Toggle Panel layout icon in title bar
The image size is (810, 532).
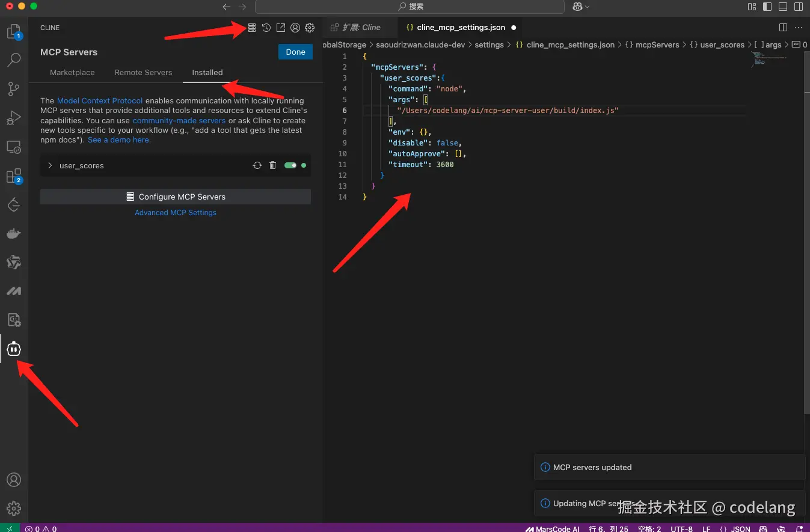(x=783, y=7)
